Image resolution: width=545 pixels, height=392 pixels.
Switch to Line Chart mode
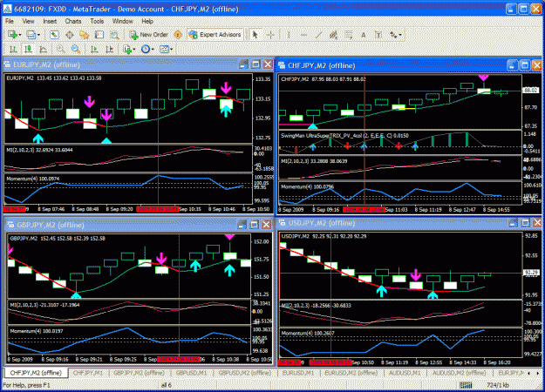43,50
